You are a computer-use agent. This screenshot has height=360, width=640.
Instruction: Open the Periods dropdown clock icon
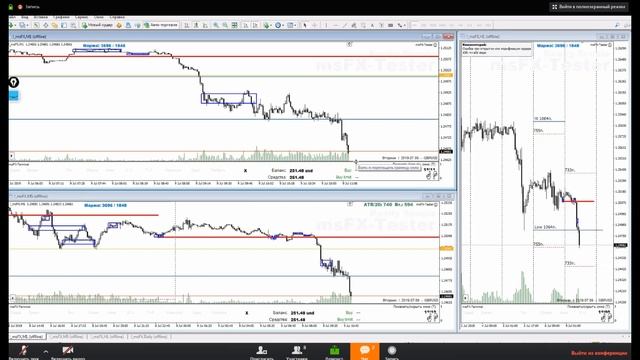[x=279, y=25]
